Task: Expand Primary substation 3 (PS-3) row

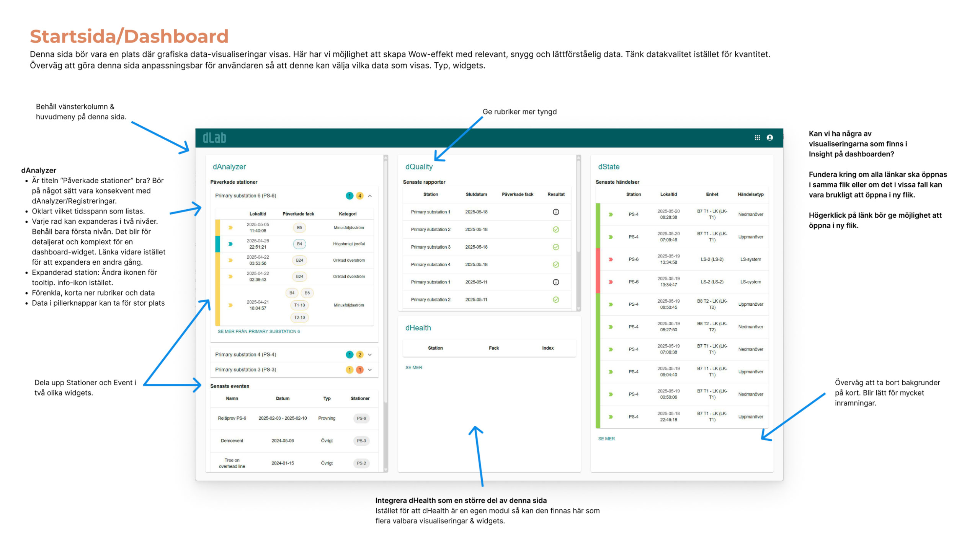Action: 370,370
